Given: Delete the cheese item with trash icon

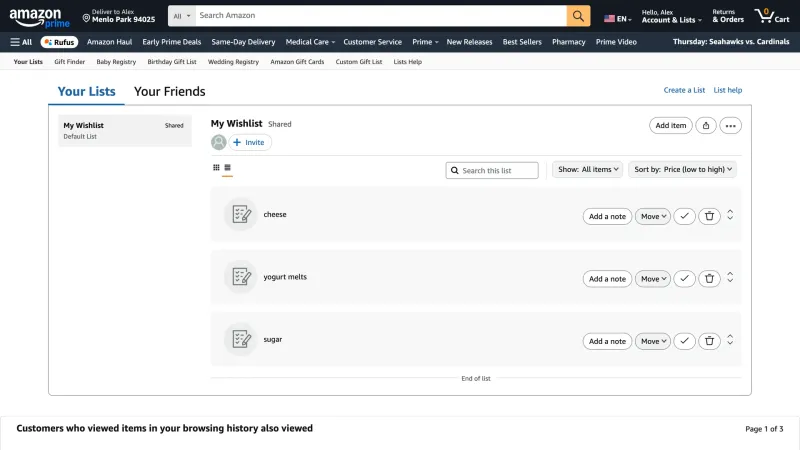Looking at the screenshot, I should [x=709, y=216].
